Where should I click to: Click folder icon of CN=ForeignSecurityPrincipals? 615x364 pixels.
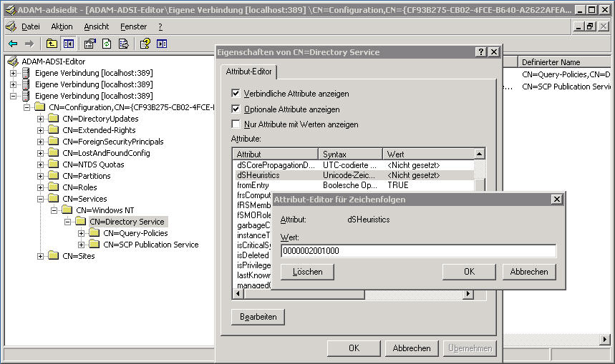coord(54,141)
